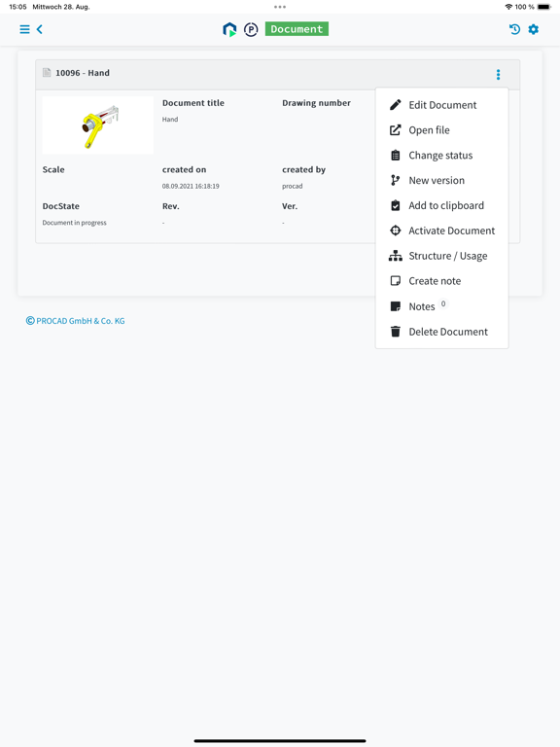The width and height of the screenshot is (560, 747).
Task: Select Add to clipboard entry
Action: (442, 205)
